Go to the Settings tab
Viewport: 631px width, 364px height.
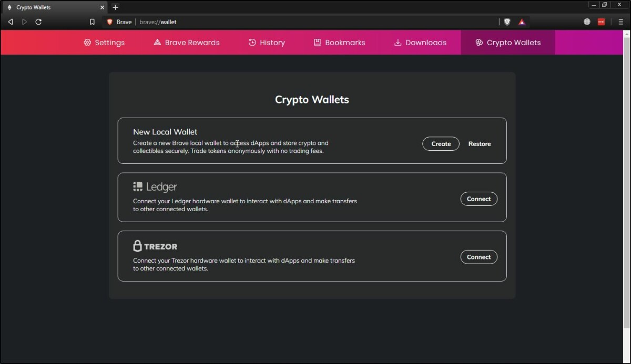tap(104, 43)
